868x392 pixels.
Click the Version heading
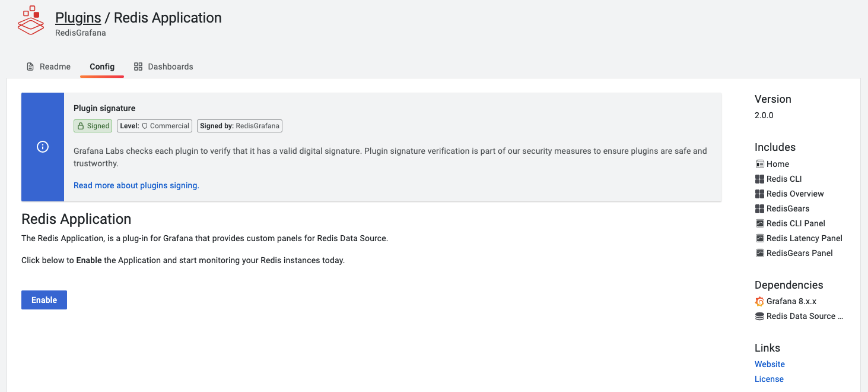773,99
